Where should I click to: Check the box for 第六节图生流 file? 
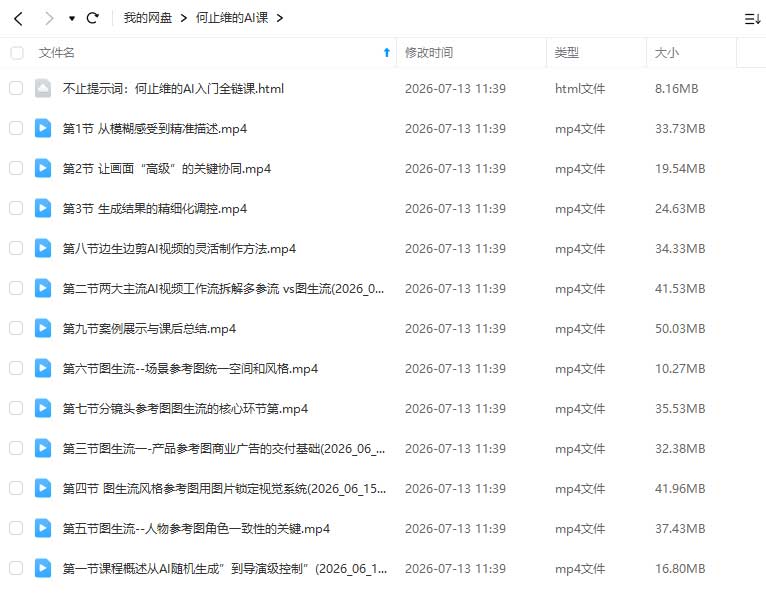tap(16, 368)
